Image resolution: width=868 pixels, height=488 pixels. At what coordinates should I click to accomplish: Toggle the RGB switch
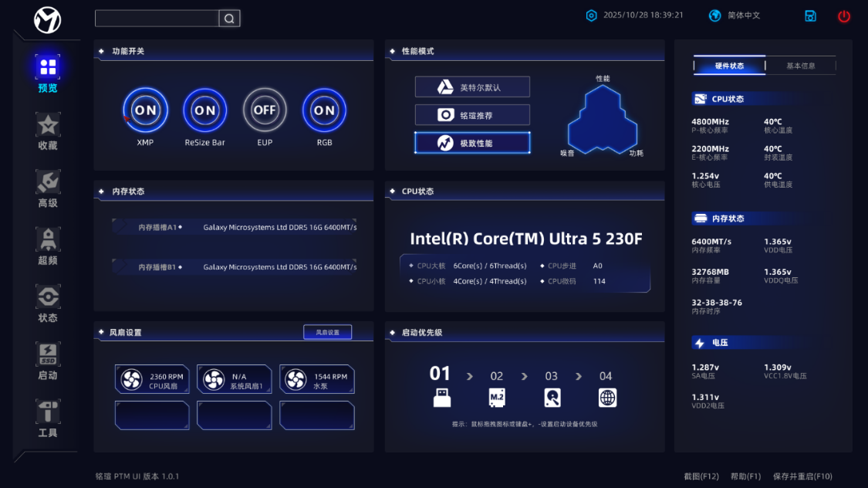click(324, 110)
